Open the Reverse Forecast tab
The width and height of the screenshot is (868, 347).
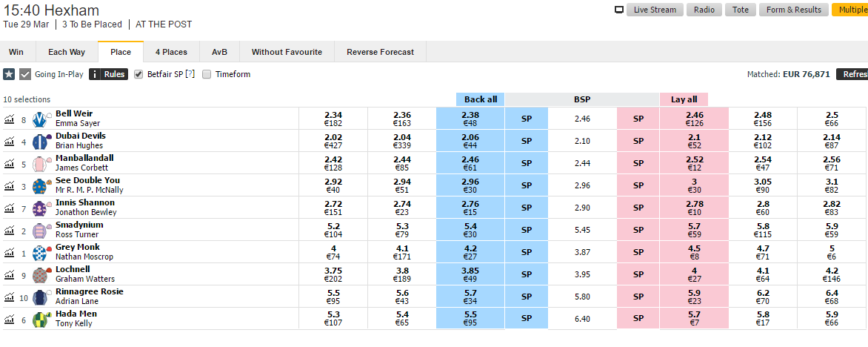click(380, 52)
